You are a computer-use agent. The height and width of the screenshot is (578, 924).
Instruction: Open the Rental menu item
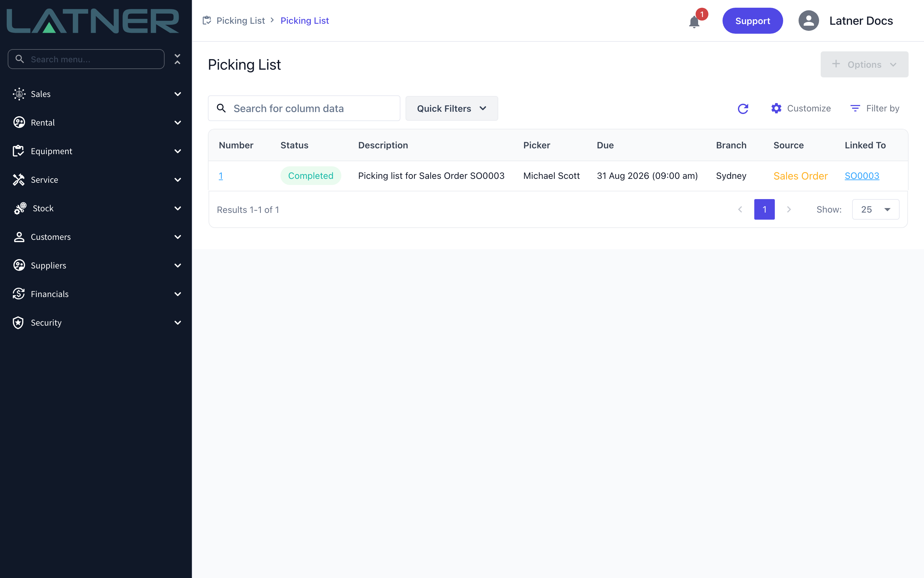(96, 122)
